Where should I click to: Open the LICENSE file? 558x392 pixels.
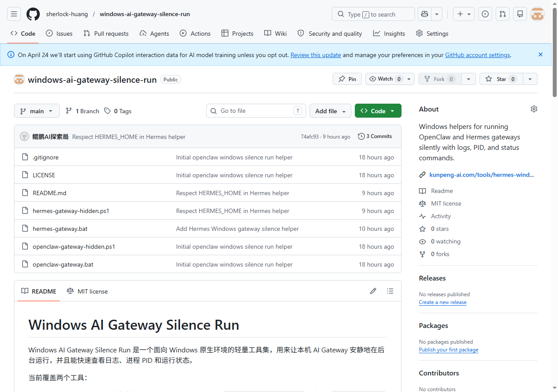[x=44, y=175]
